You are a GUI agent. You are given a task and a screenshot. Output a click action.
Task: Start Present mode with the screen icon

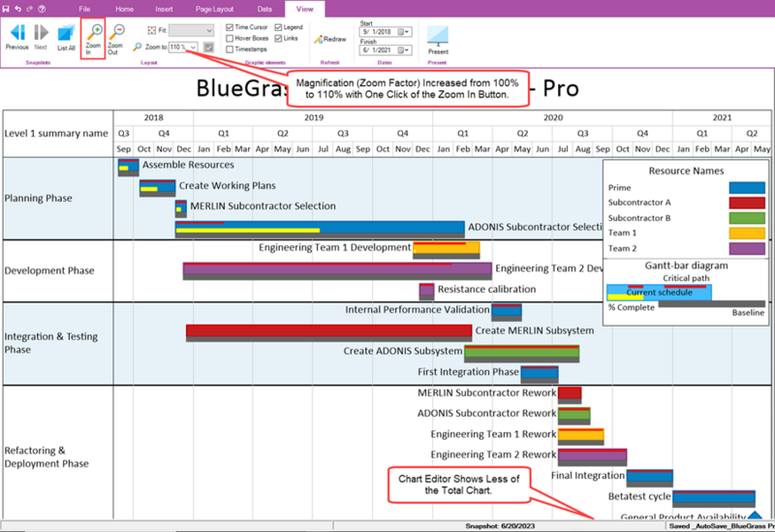pyautogui.click(x=438, y=35)
